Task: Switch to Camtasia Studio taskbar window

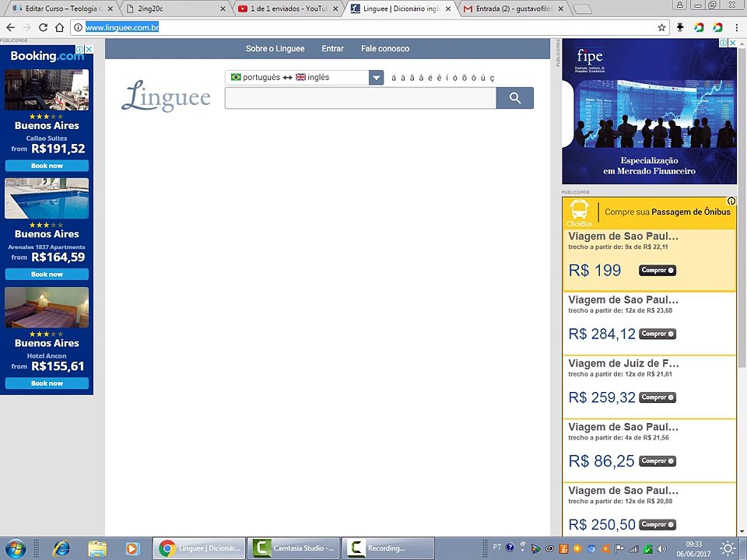Action: click(293, 548)
